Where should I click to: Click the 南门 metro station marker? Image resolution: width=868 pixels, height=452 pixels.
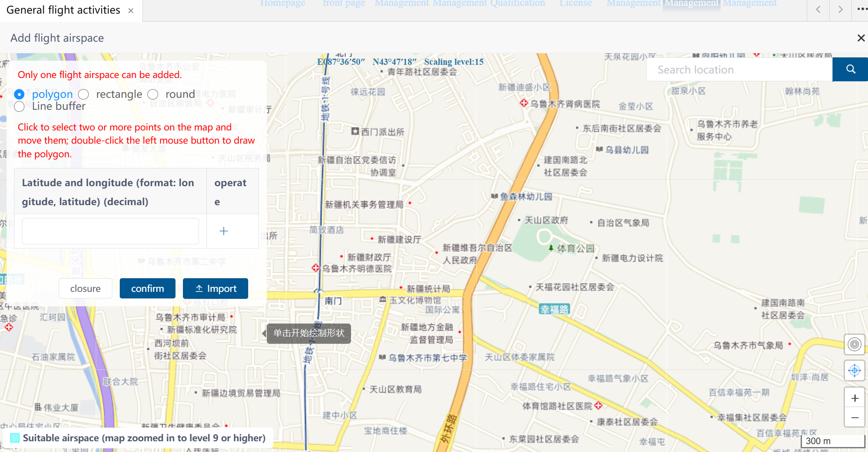click(318, 291)
